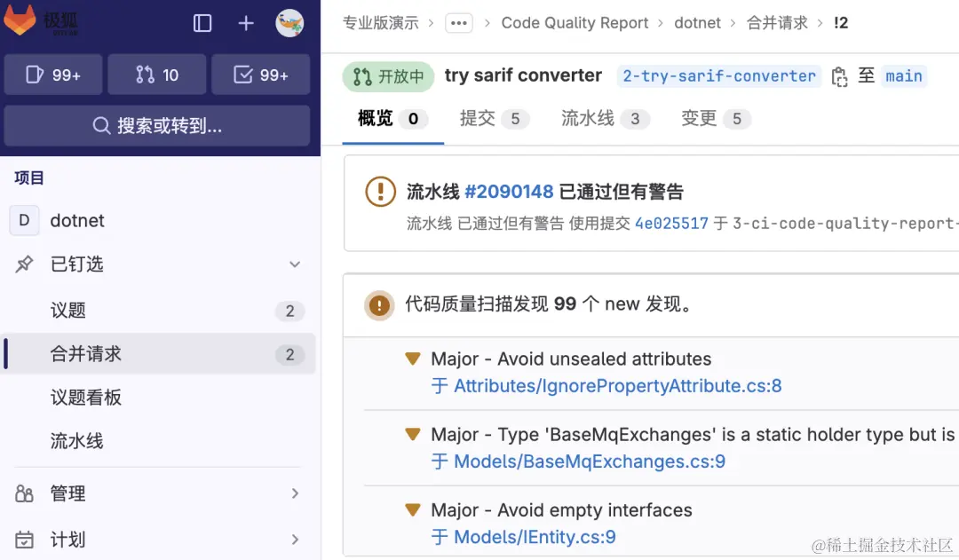Toggle the sidebar layout icon

pos(202,23)
